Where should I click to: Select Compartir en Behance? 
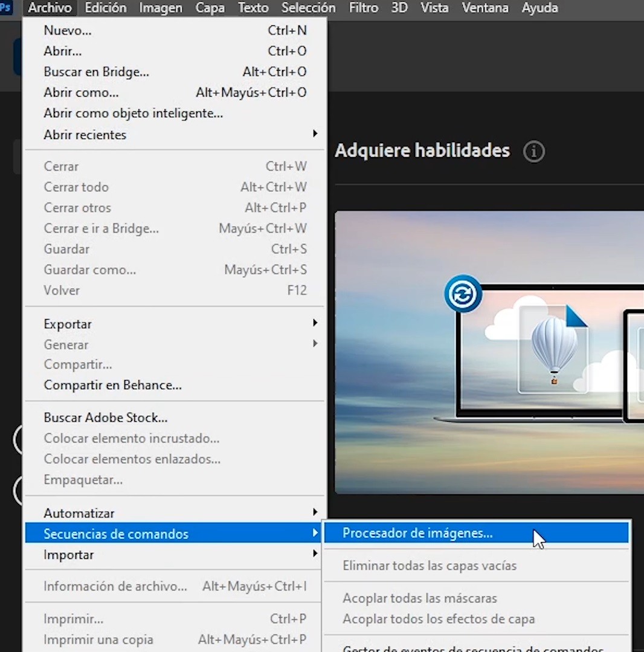112,385
